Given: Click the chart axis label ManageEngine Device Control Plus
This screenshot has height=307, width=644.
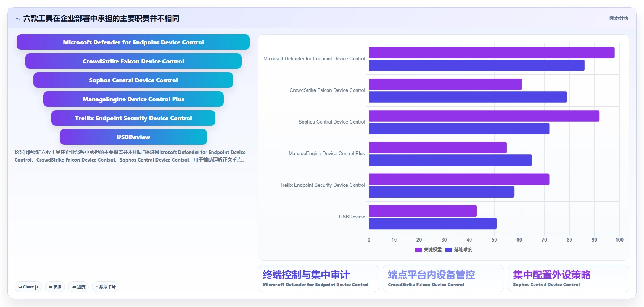Looking at the screenshot, I should tap(327, 154).
